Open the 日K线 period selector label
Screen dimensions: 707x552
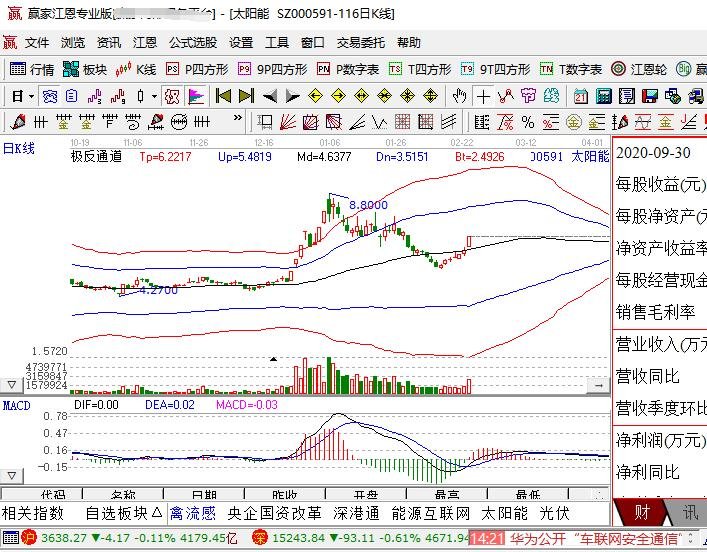[x=19, y=148]
